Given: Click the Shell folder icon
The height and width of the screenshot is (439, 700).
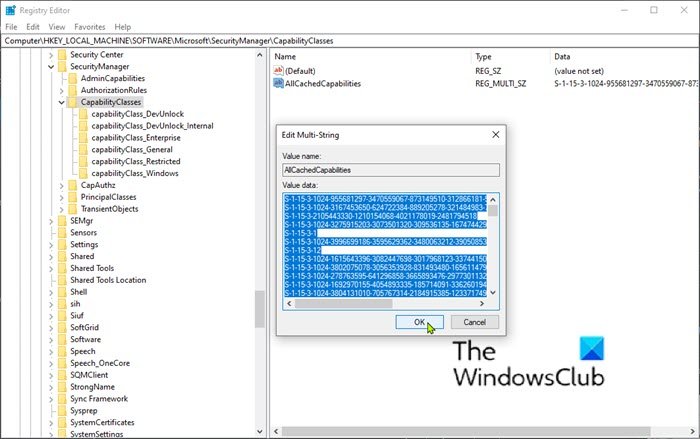Looking at the screenshot, I should [62, 292].
